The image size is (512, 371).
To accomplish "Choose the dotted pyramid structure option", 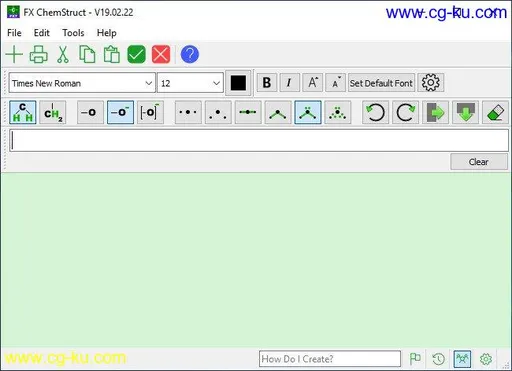I will pyautogui.click(x=338, y=112).
